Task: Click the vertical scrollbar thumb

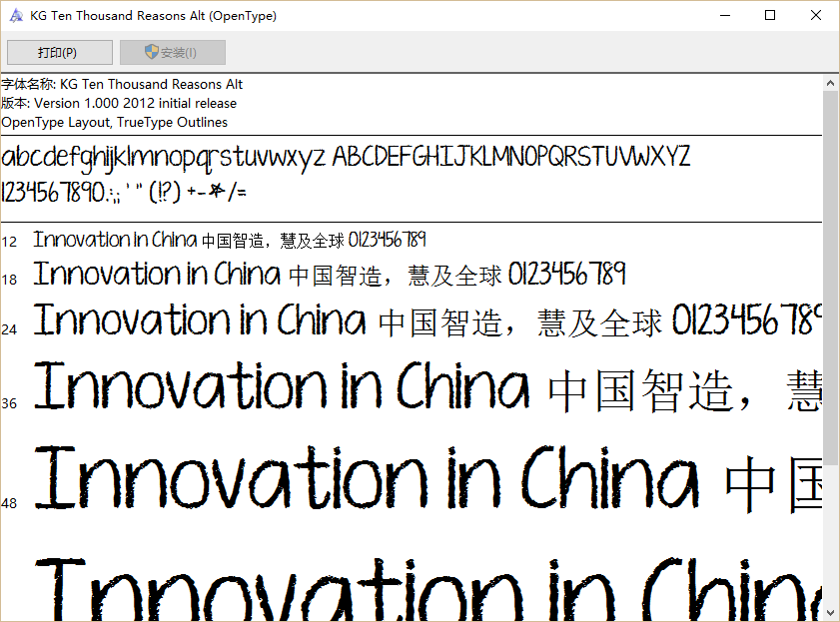Action: [830, 278]
